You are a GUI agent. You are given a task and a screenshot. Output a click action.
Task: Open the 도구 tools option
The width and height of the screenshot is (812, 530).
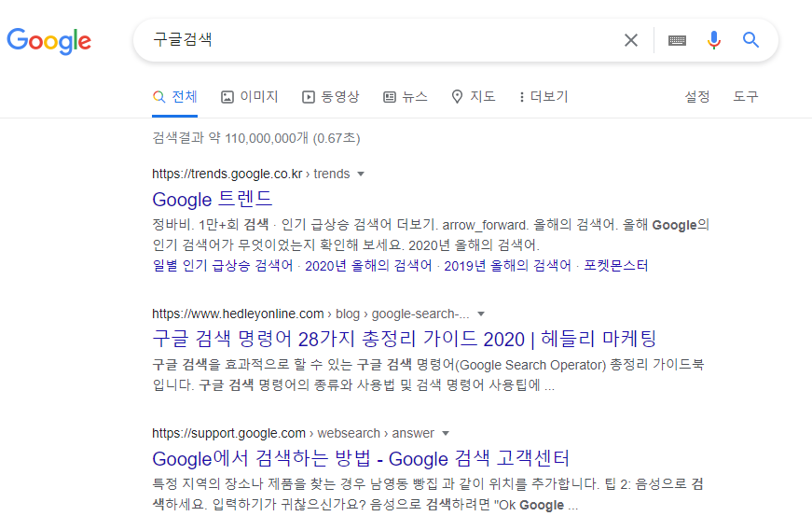coord(746,97)
